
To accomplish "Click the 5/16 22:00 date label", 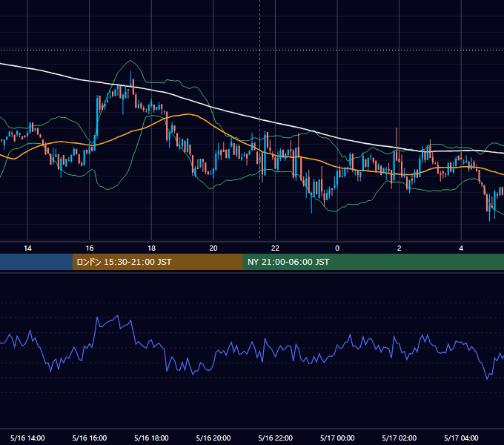I will [276, 438].
